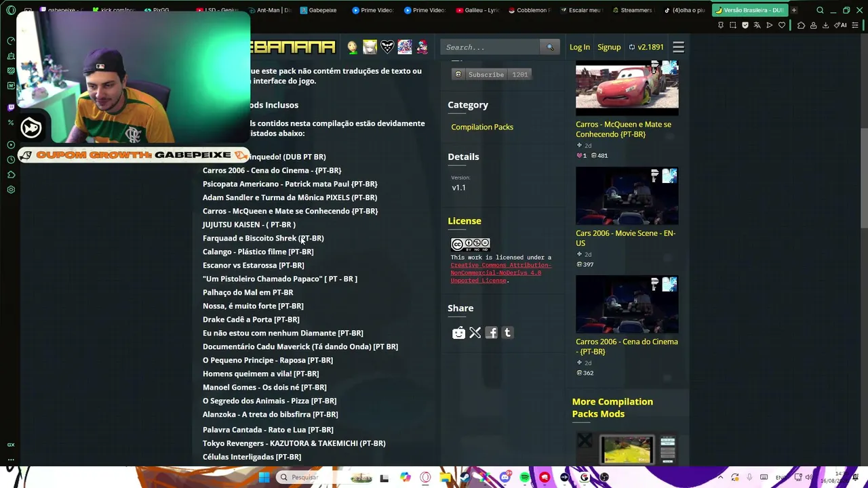Select 'Palhaço de Mal em PT-BR' entry
This screenshot has width=868, height=488.
click(248, 292)
